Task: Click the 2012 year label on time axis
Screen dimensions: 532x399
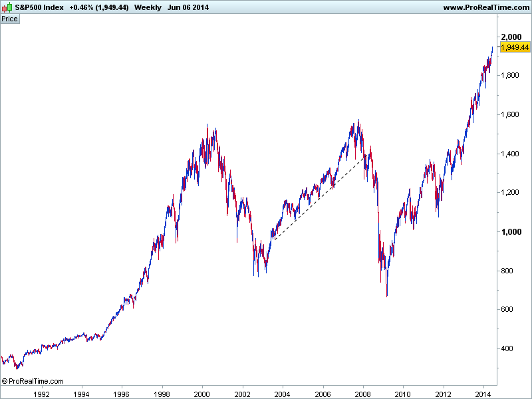Action: (x=443, y=394)
